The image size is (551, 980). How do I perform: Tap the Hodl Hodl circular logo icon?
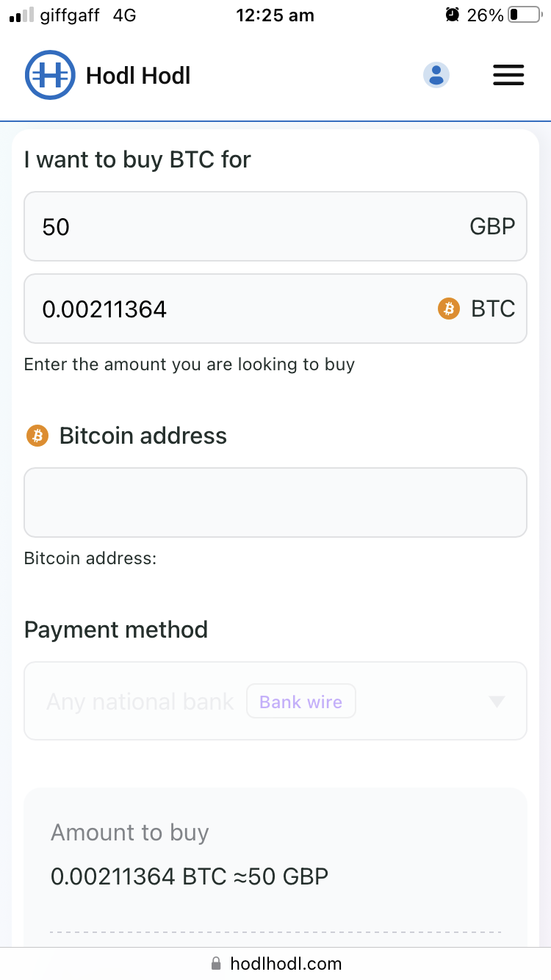(x=50, y=75)
